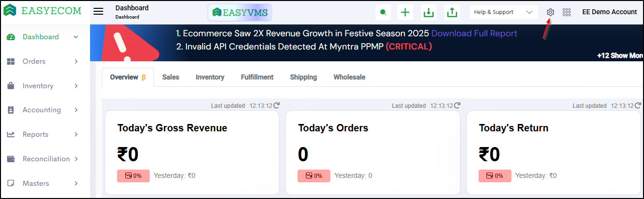Click the Download Full Report link
The image size is (644, 199).
click(474, 33)
